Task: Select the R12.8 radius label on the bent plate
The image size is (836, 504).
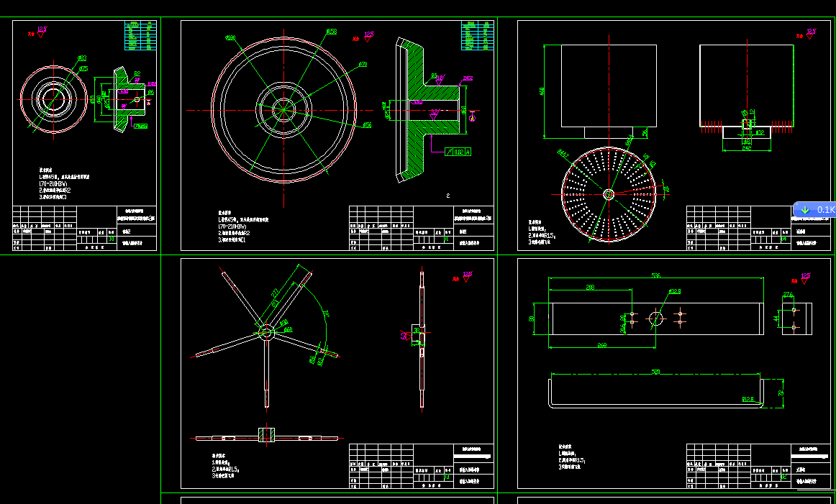Action: pyautogui.click(x=748, y=398)
